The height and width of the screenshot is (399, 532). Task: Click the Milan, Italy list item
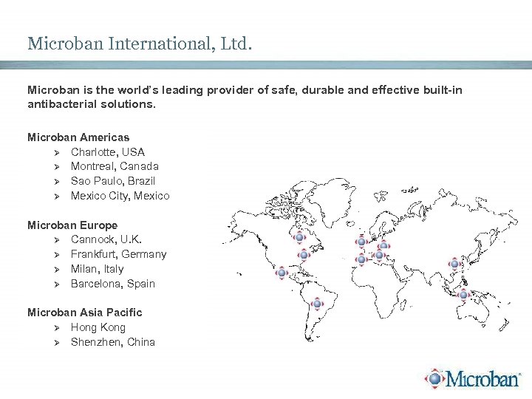click(98, 269)
